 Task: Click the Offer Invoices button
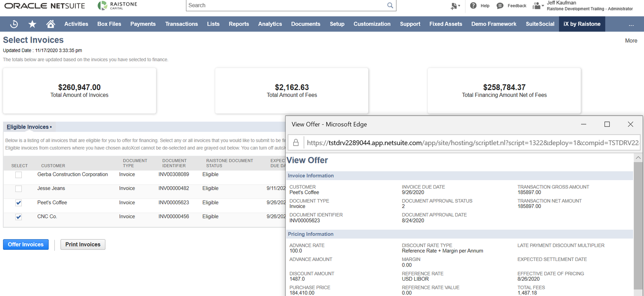[x=26, y=245]
